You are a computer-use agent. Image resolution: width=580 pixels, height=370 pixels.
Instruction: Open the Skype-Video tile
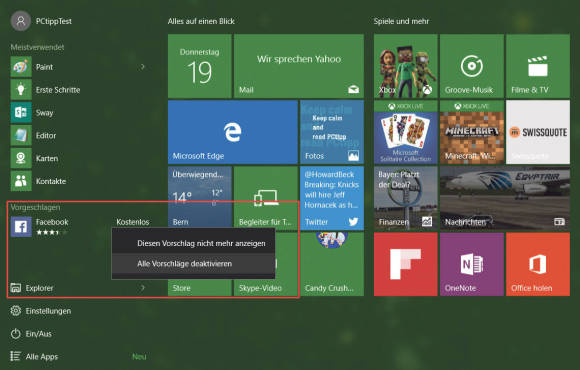pos(266,288)
